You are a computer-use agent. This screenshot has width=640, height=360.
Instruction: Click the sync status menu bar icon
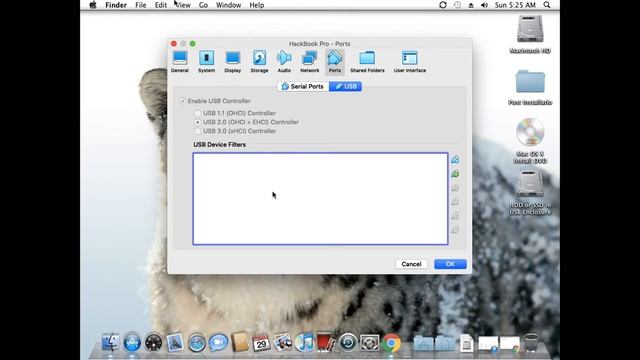[443, 5]
